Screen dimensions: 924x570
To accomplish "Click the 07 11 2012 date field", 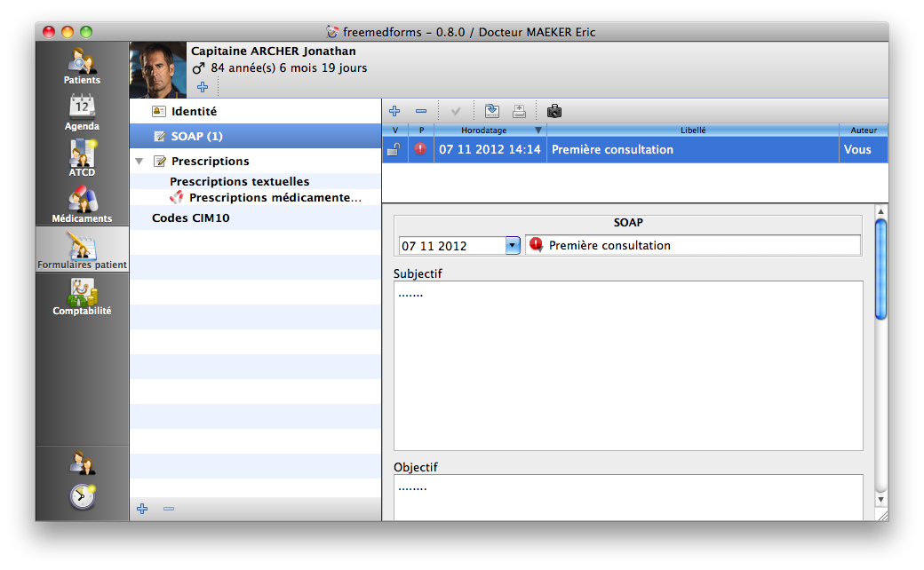I will 452,246.
